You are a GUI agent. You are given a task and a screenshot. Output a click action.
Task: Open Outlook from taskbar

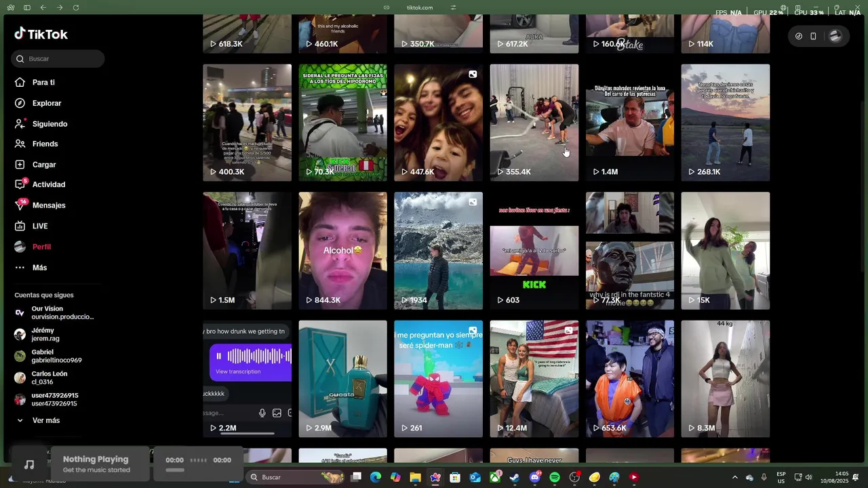tap(475, 477)
